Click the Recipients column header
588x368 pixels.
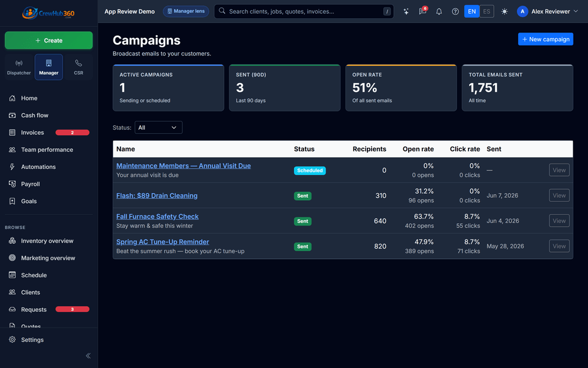369,149
